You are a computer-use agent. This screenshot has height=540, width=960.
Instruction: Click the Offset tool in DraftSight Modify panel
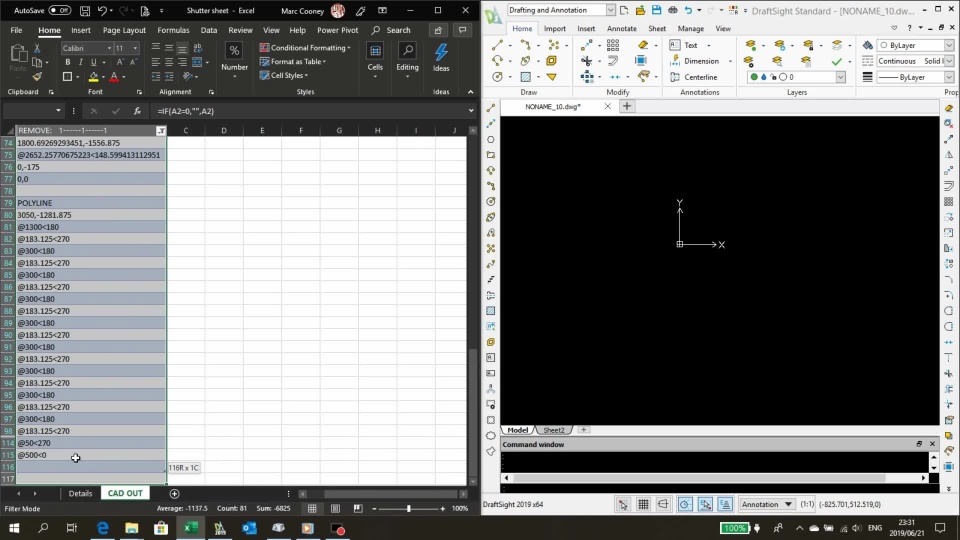click(613, 61)
